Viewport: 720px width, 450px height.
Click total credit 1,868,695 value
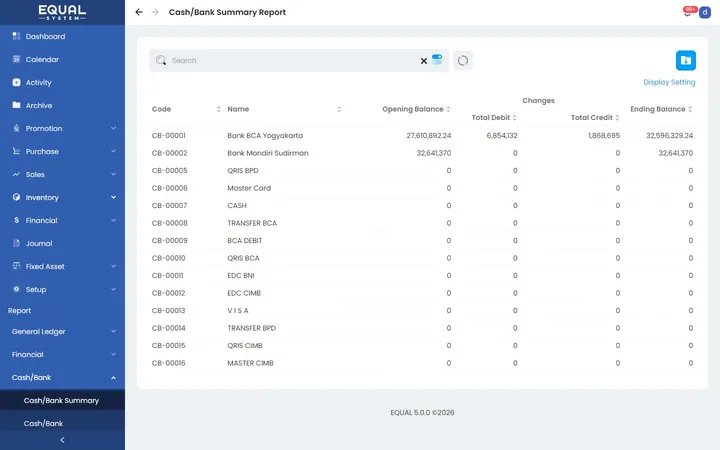604,135
